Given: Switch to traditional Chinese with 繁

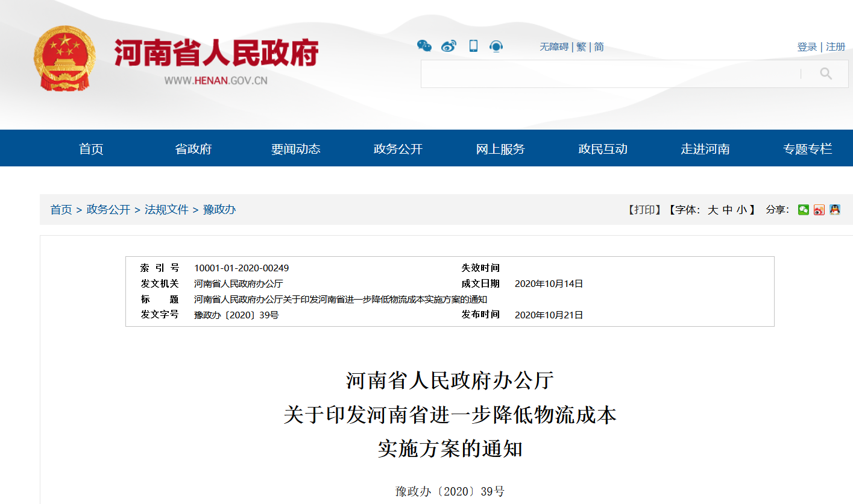Looking at the screenshot, I should [581, 46].
